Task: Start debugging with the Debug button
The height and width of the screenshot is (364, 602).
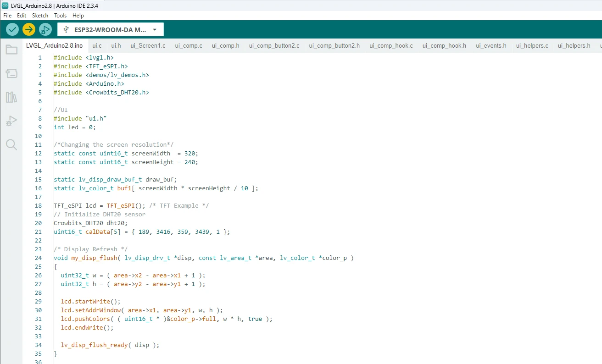Action: (x=45, y=29)
